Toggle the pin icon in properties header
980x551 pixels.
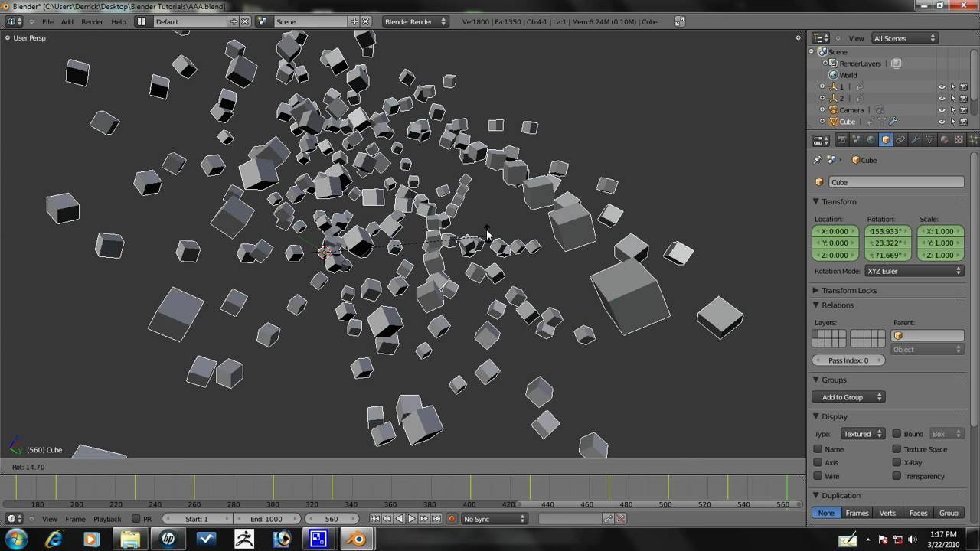[x=817, y=160]
